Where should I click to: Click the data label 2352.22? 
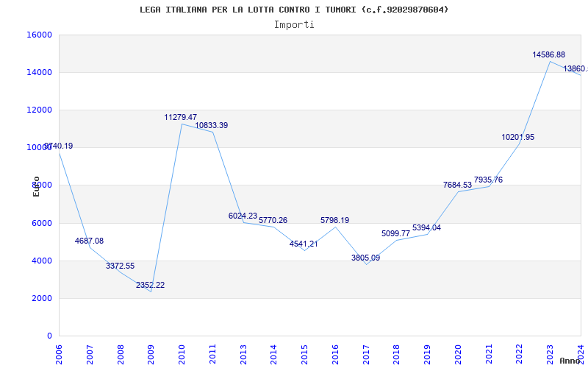click(x=151, y=286)
